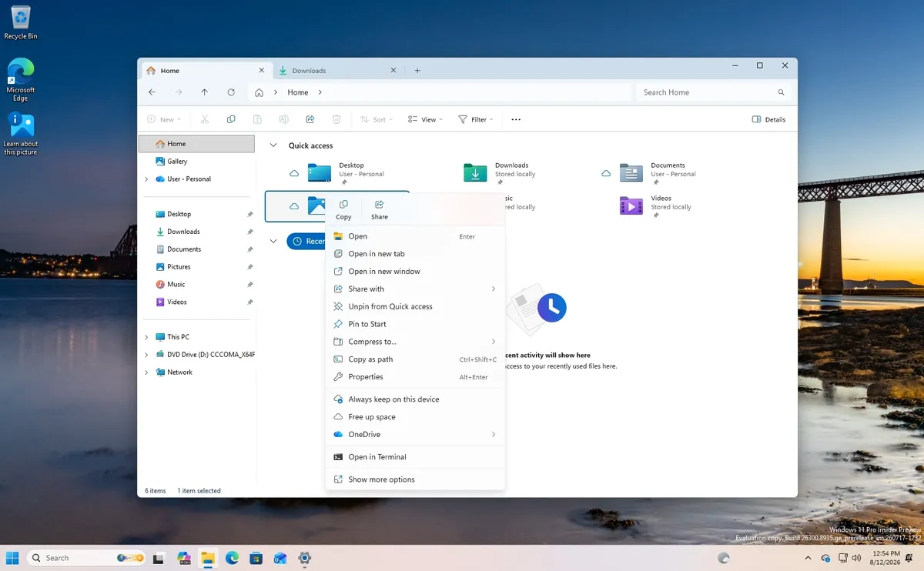
Task: Open Task View on taskbar
Action: click(159, 558)
